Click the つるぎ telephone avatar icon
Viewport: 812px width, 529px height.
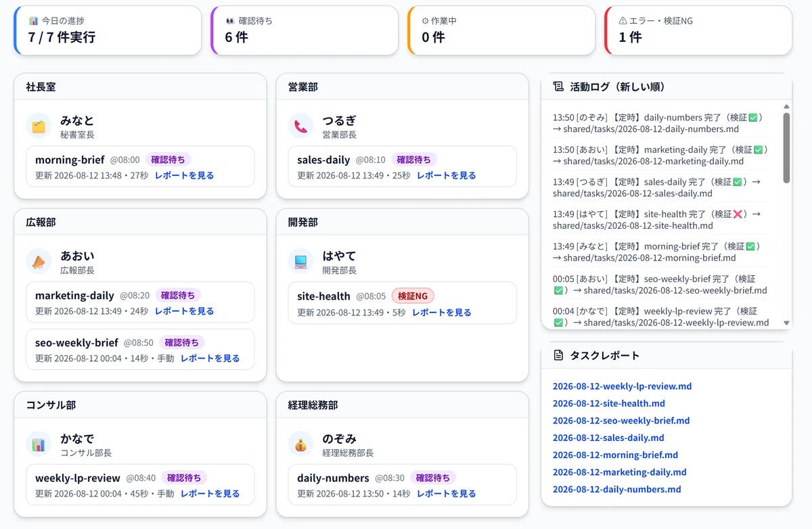[x=300, y=126]
